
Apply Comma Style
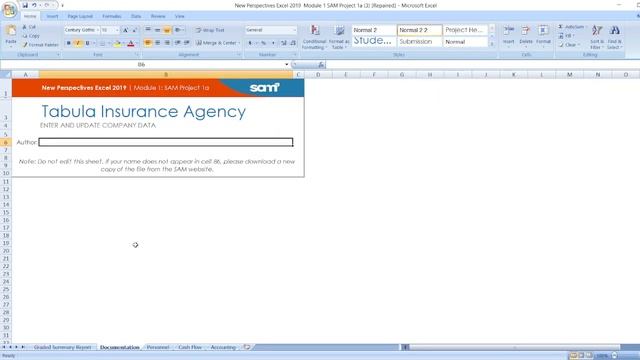[273, 43]
